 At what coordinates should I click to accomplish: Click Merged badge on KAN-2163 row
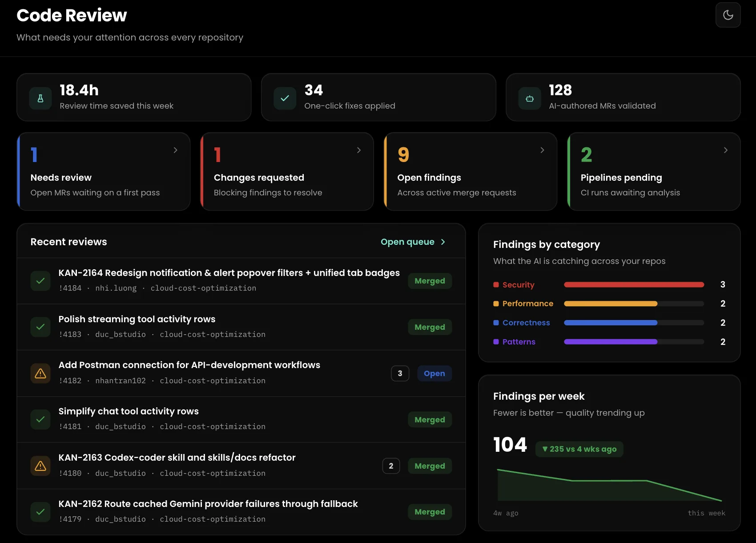tap(430, 466)
